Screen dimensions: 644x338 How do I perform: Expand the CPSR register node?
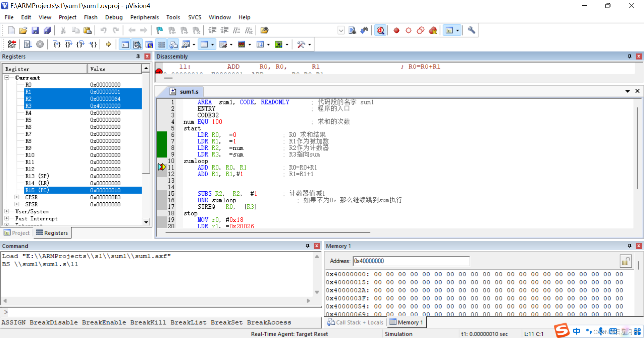[17, 197]
